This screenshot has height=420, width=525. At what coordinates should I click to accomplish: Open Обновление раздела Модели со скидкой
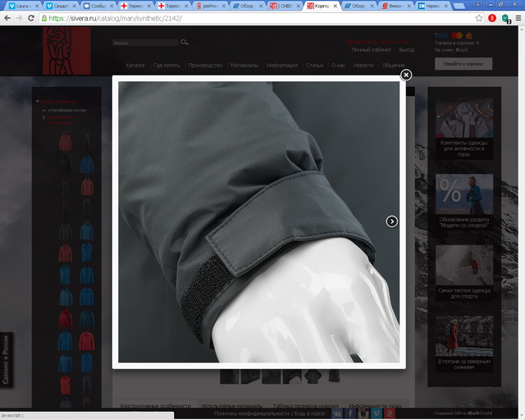click(x=464, y=201)
